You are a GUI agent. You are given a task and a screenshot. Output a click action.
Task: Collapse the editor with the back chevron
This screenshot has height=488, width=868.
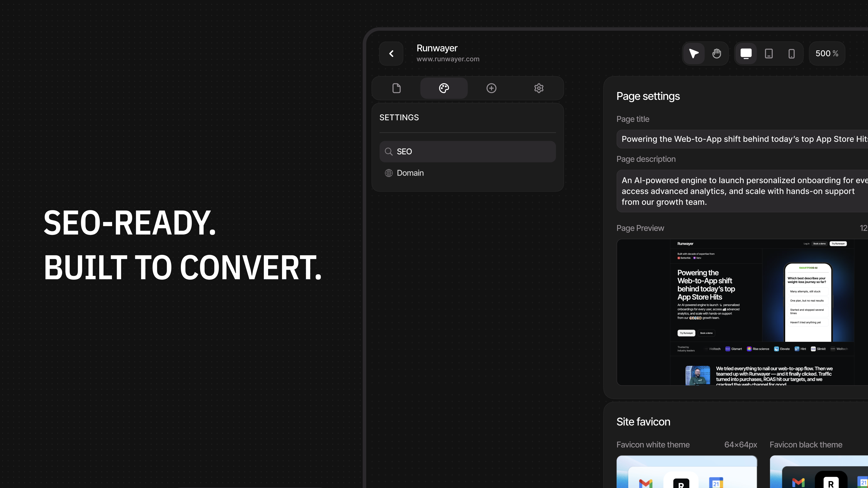click(x=391, y=53)
